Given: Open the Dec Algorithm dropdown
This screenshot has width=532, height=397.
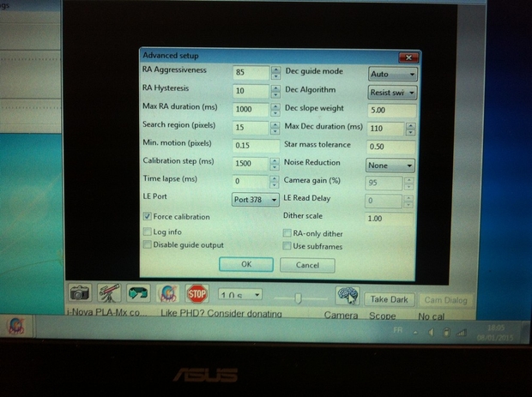Looking at the screenshot, I should (x=392, y=93).
